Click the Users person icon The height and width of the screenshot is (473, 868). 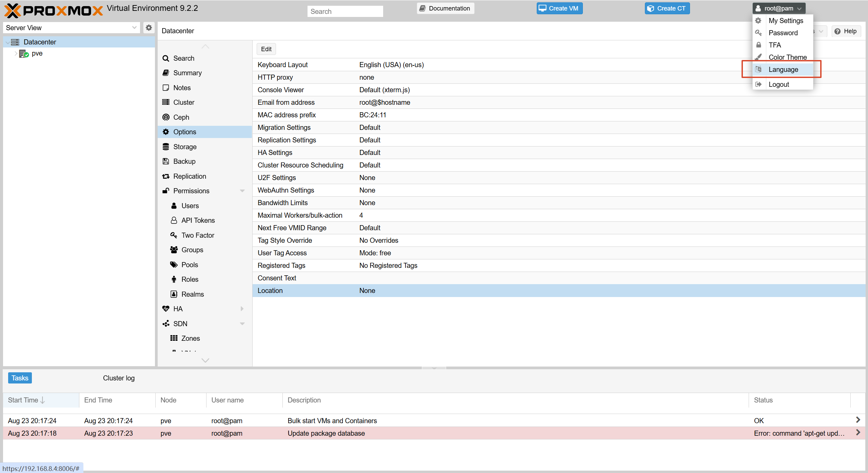(174, 206)
